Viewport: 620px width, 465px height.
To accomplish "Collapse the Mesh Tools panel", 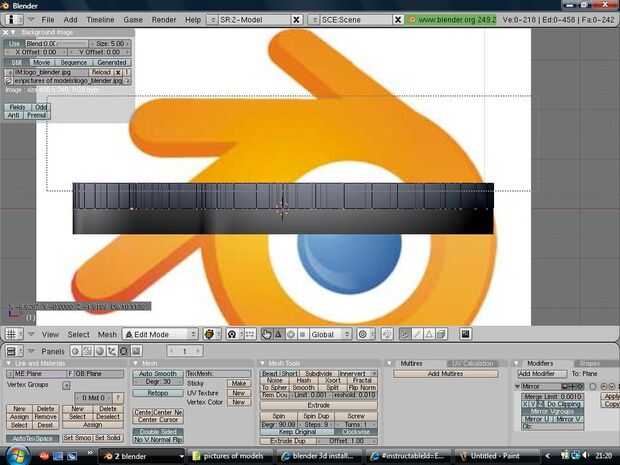I will pos(262,363).
